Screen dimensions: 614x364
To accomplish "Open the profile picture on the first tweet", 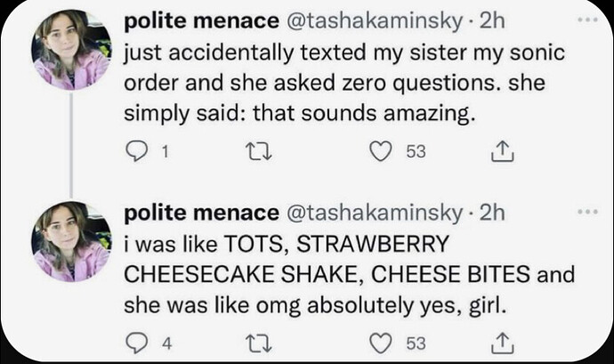I will click(x=71, y=52).
